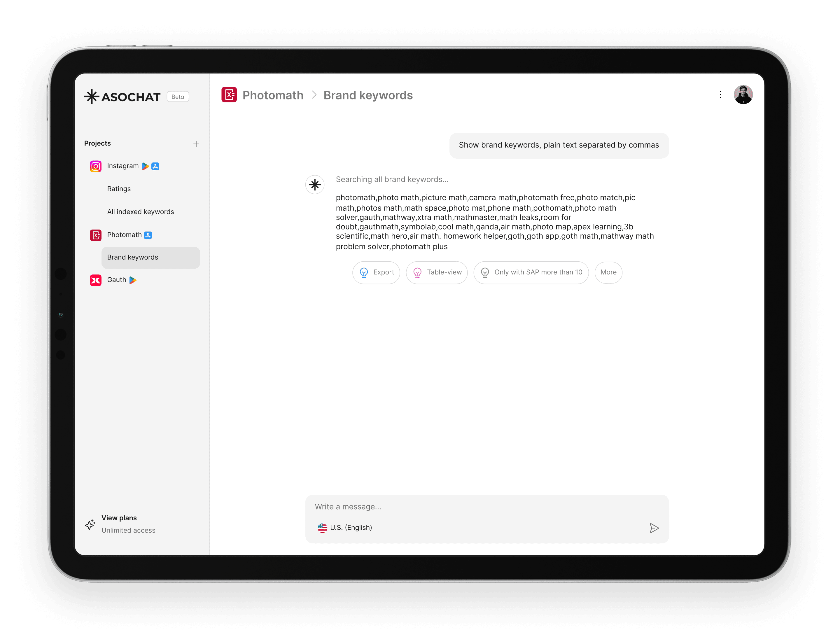Viewport: 840px width, 630px height.
Task: Click the Export suggestion button
Action: tap(376, 272)
